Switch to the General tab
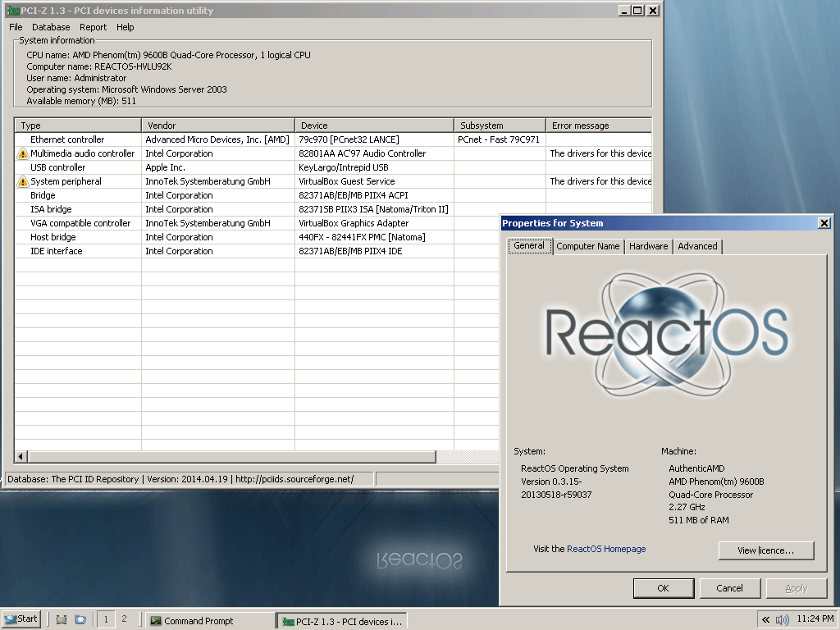Screen dimensions: 840x630 coord(529,246)
